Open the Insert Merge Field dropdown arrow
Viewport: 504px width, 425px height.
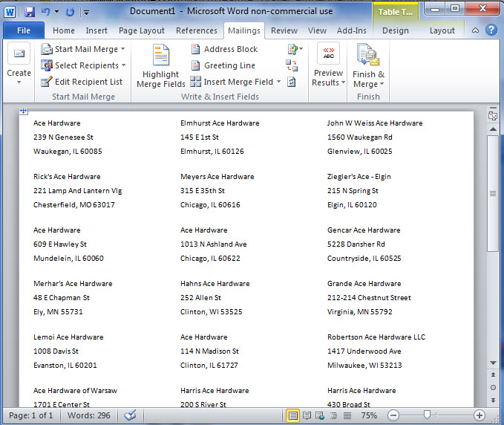tap(278, 82)
